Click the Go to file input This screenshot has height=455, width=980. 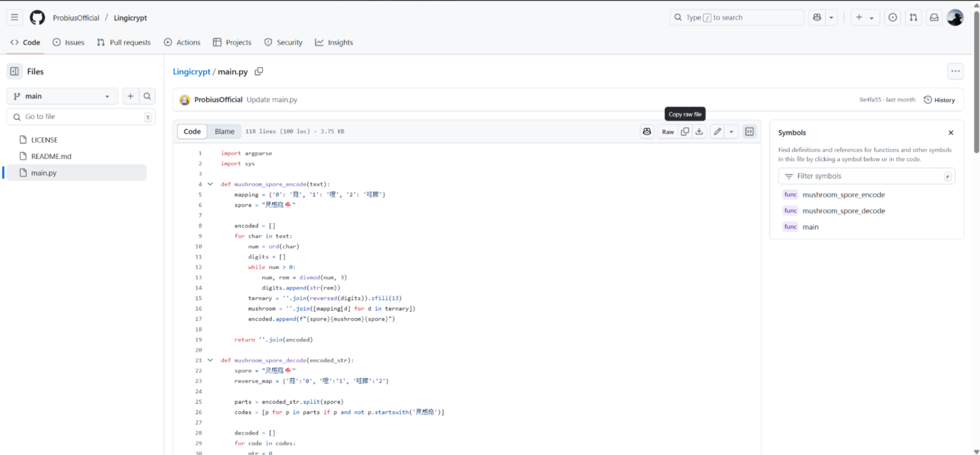(x=81, y=116)
